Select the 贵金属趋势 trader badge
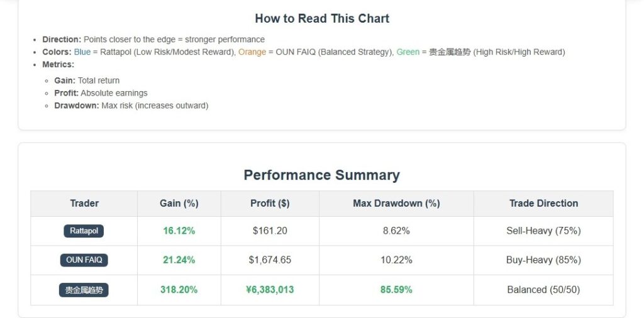Image resolution: width=644 pixels, height=318 pixels. click(x=84, y=290)
